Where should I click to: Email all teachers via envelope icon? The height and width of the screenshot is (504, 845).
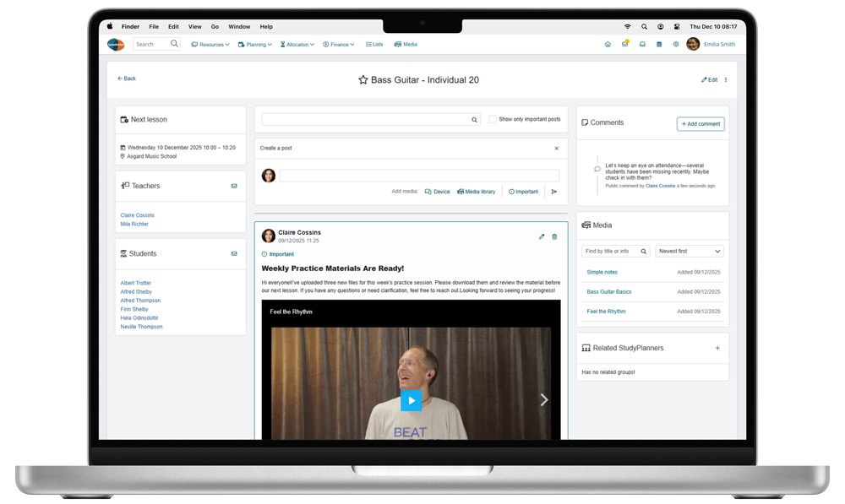tap(234, 186)
